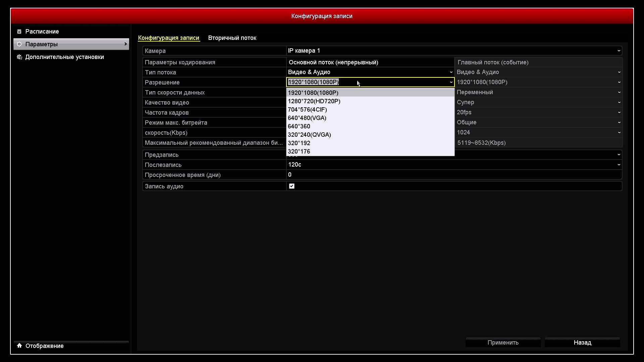Expand the Предзапись dropdown arrow
Screen dimensions: 644x362
point(619,155)
